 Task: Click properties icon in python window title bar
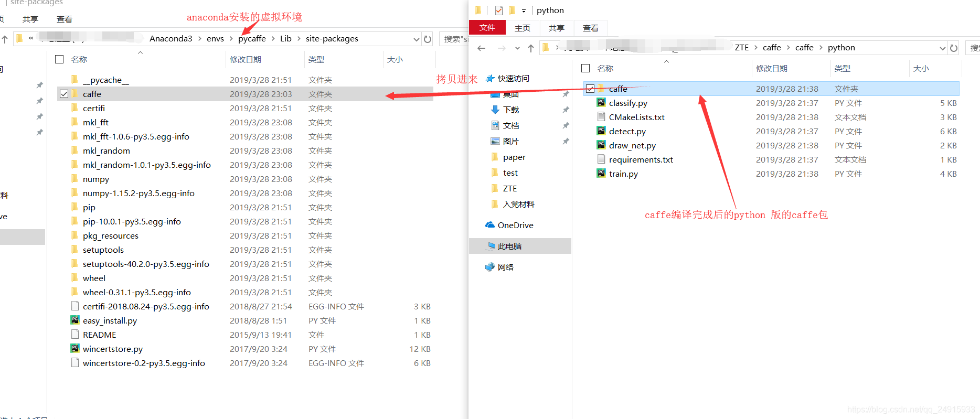click(499, 10)
